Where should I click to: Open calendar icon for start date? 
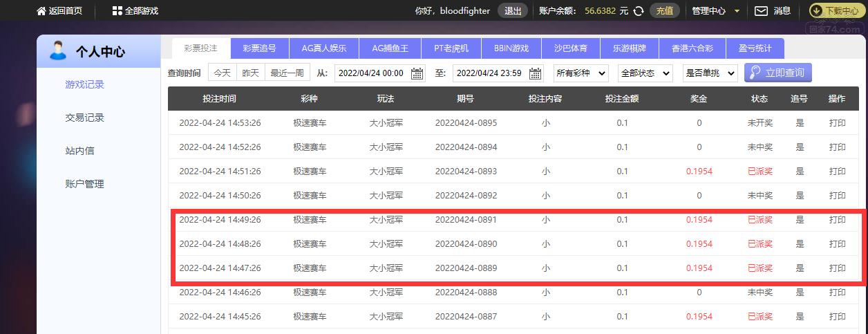tap(417, 73)
